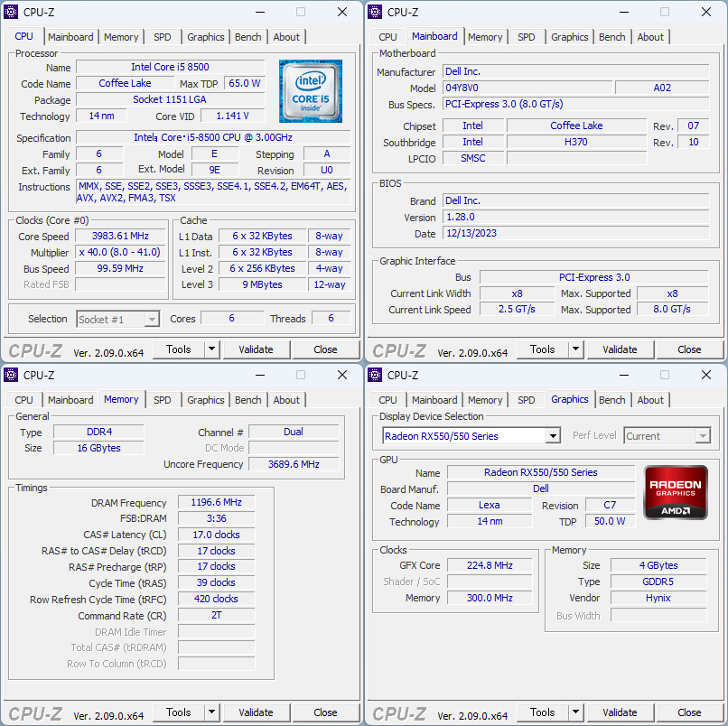Click the Row Refresh Cycle Time value 420 clocks
Screen dimensions: 728x726
(217, 599)
